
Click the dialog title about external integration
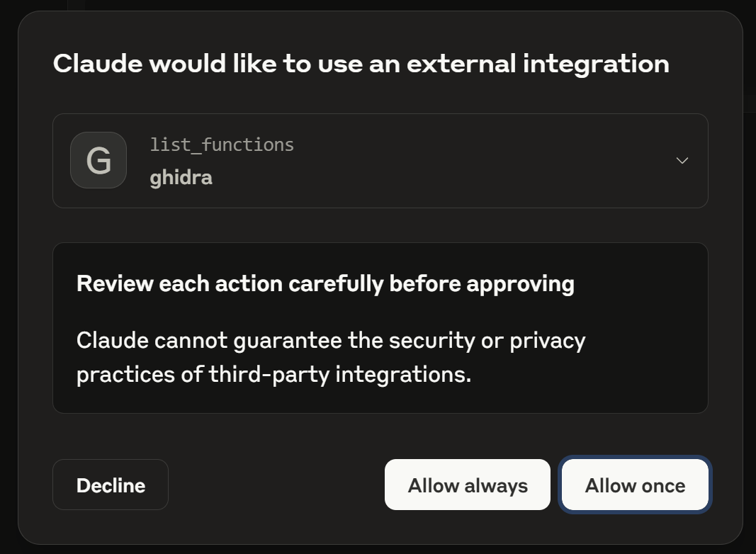point(361,64)
